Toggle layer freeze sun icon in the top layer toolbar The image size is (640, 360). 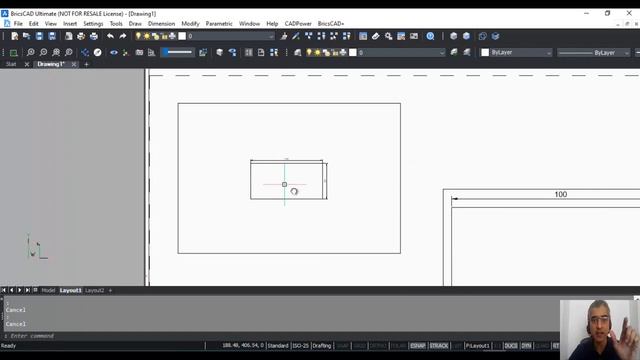point(147,36)
